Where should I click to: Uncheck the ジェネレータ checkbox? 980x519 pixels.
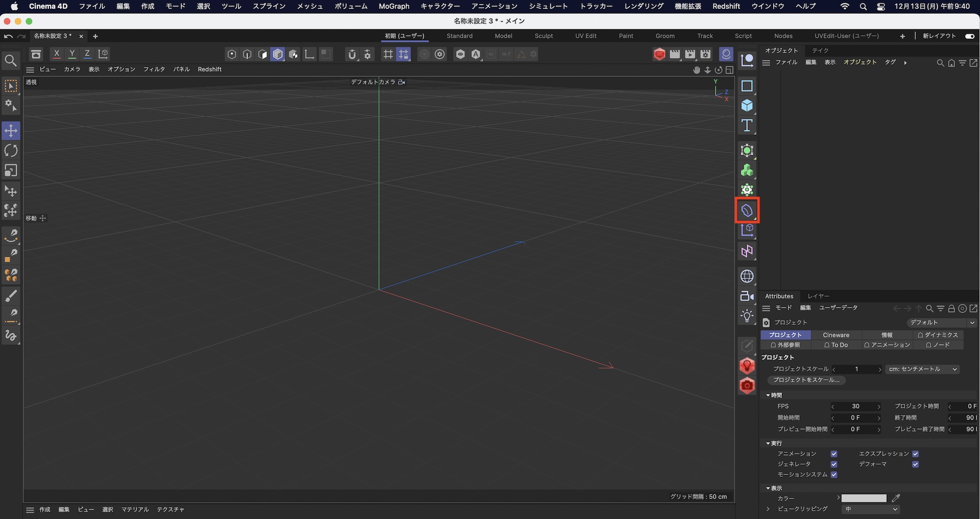tap(833, 464)
